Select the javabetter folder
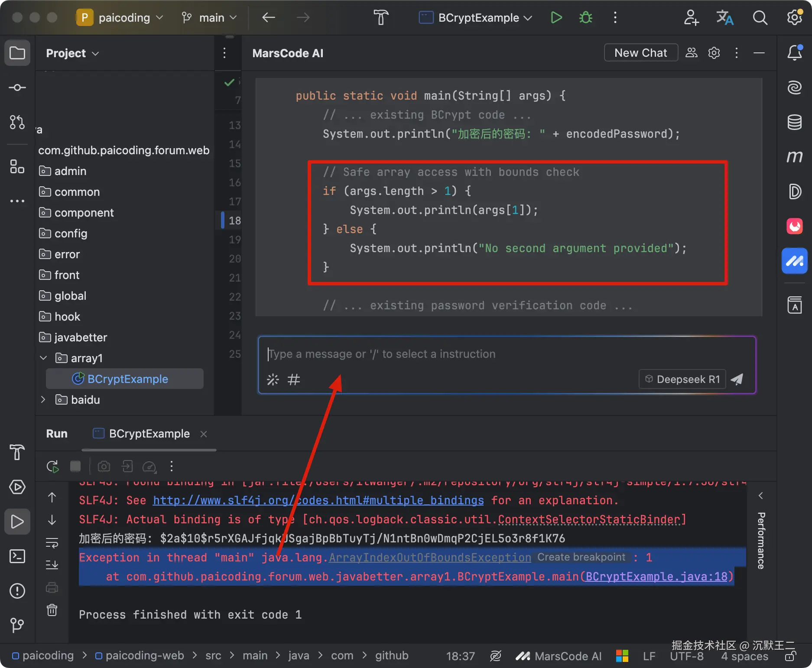The height and width of the screenshot is (668, 812). click(x=73, y=337)
